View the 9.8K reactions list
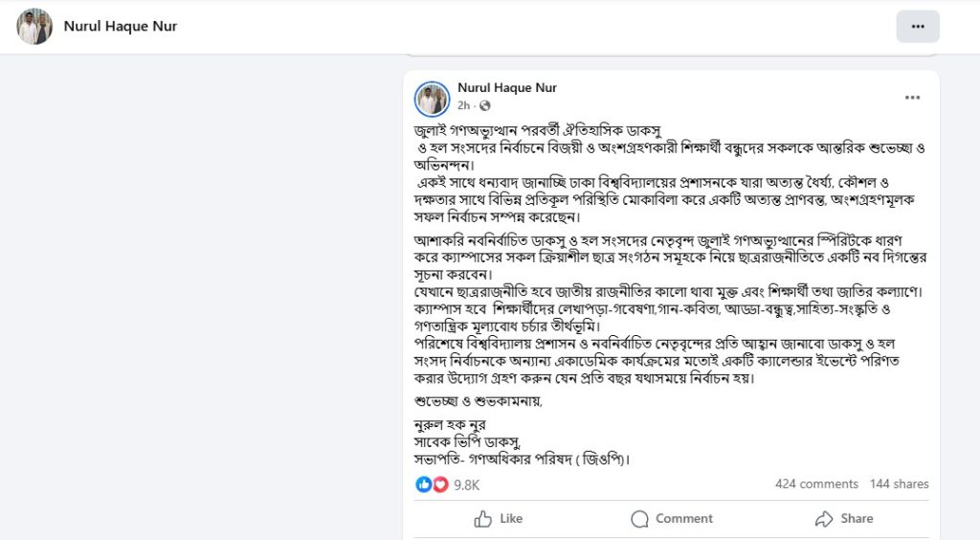 [x=466, y=484]
